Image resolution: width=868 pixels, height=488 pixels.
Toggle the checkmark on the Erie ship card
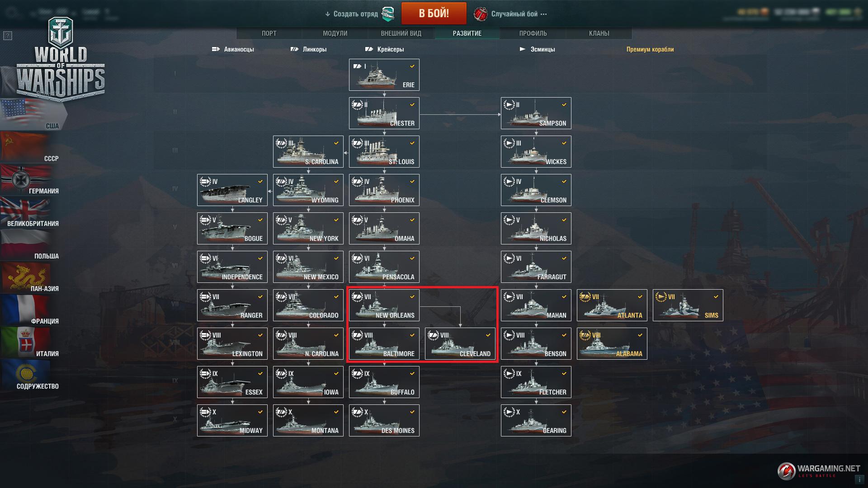click(x=412, y=66)
